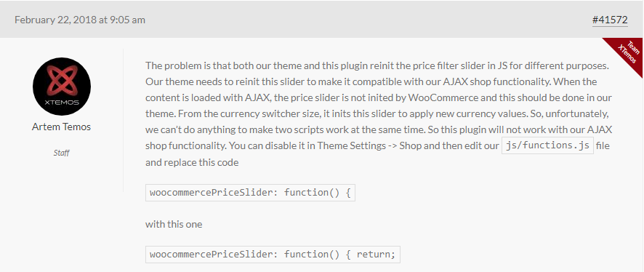Screen dimensions: 644x272
Task: Click the first woocommercePriceSlider code block
Action: [250, 193]
